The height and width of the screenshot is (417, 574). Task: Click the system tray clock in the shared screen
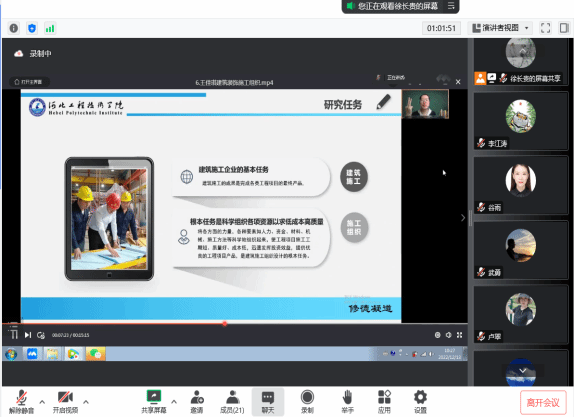tap(450, 354)
